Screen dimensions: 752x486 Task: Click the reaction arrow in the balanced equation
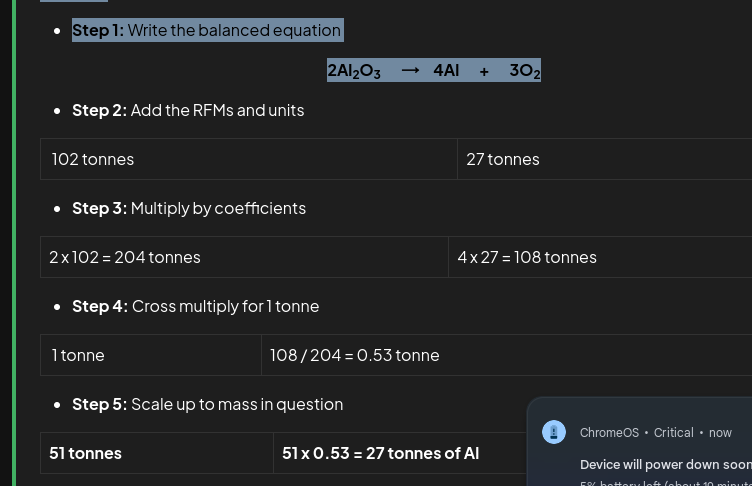tap(410, 70)
